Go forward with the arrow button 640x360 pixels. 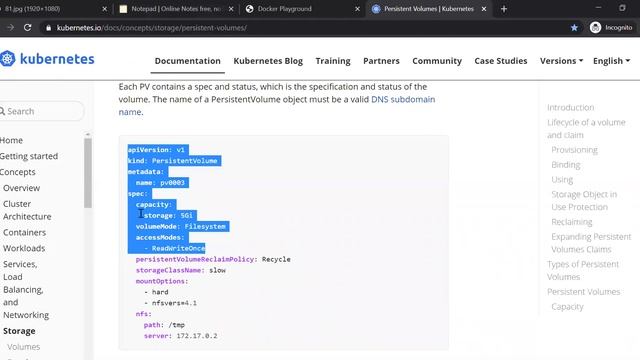[10, 28]
